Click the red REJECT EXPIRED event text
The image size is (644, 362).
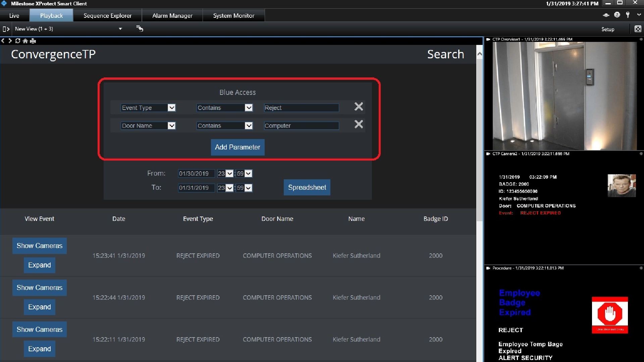pos(540,213)
